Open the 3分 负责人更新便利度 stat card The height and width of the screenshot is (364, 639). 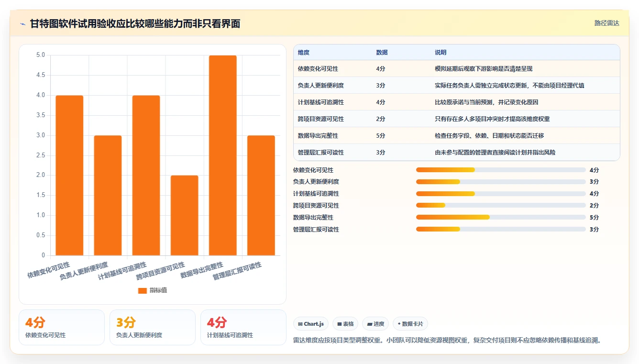tap(153, 327)
